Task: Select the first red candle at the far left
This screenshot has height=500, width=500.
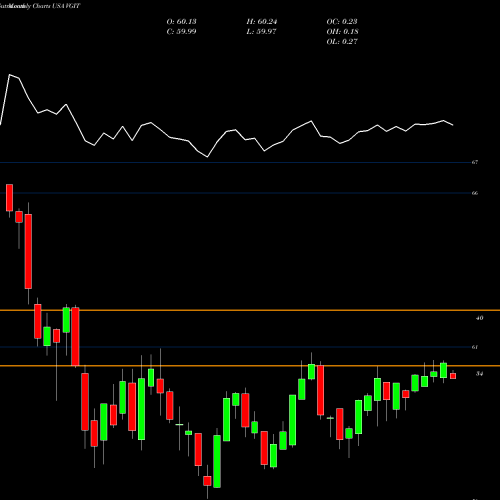Action: tap(9, 197)
